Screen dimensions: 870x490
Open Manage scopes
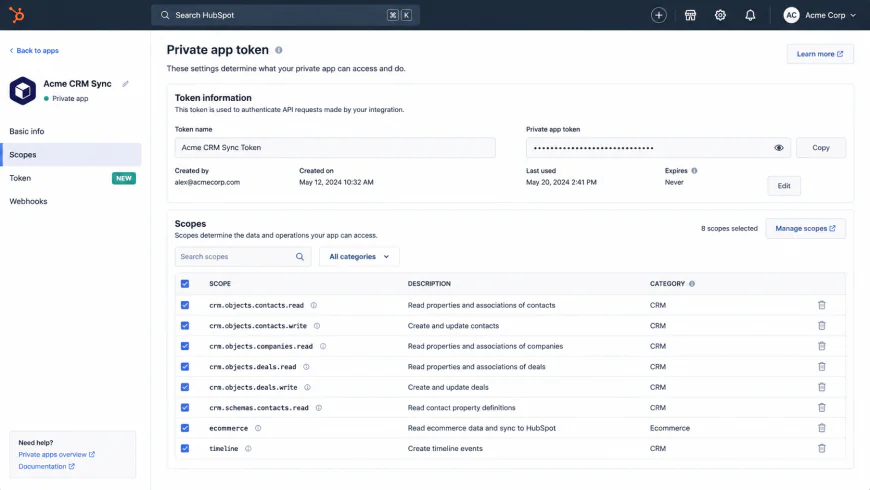tap(806, 229)
